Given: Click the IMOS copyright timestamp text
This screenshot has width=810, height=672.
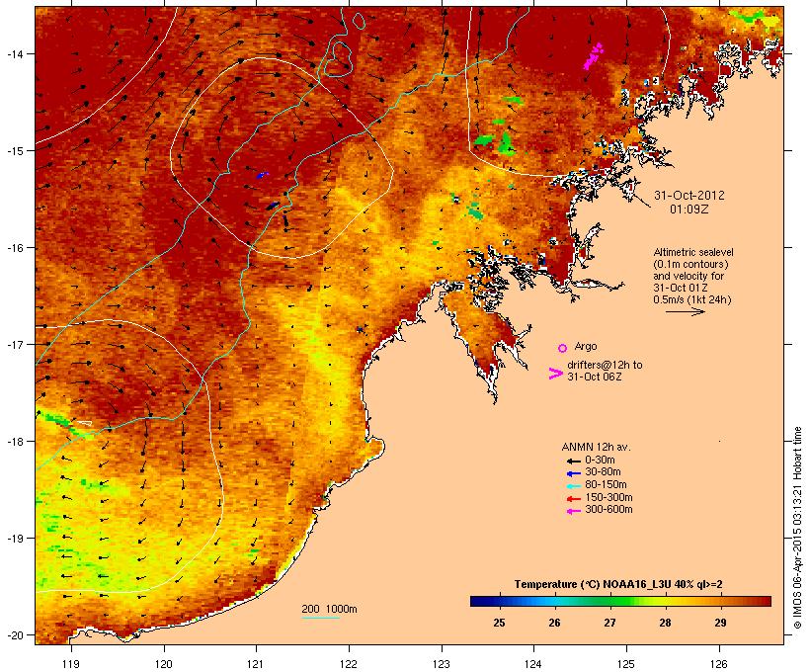Looking at the screenshot, I should pos(797,528).
